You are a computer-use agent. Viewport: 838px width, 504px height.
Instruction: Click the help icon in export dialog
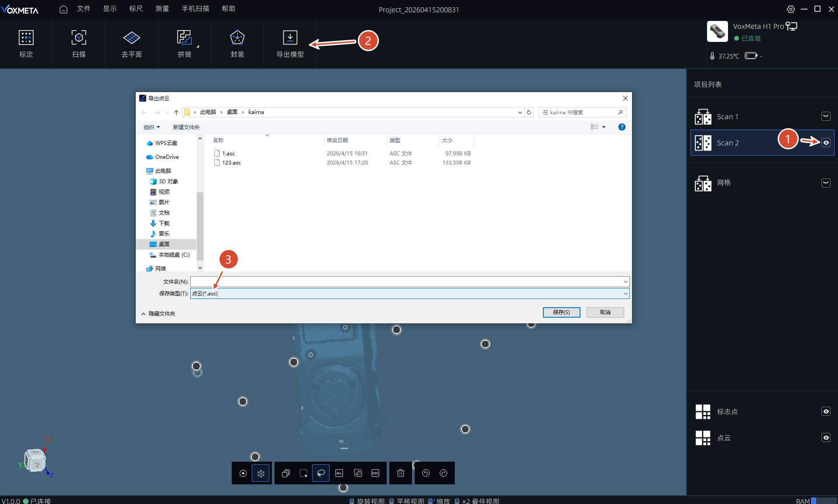click(622, 127)
